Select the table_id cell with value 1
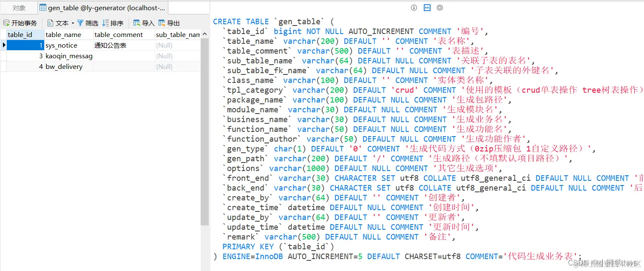Screen dimensions: 644x271 tap(26, 45)
